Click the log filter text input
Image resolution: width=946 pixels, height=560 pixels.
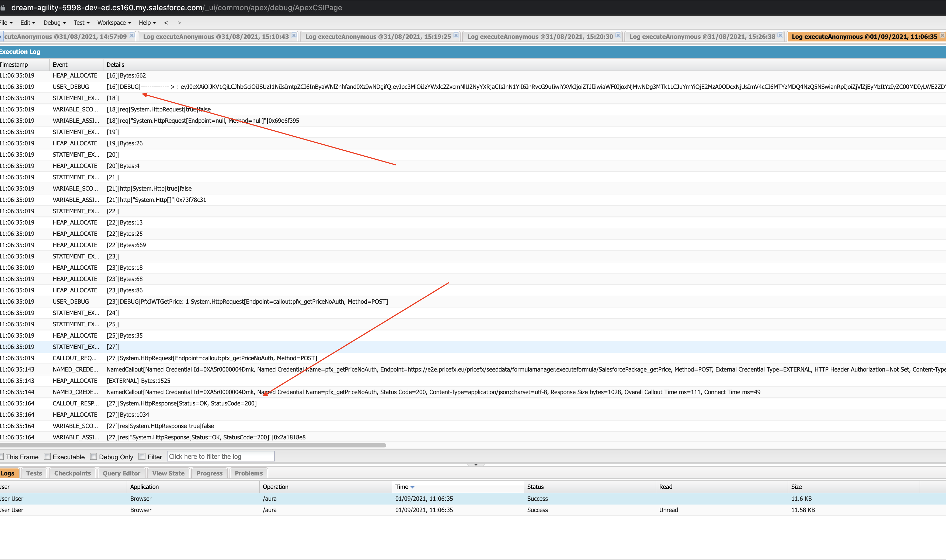(220, 456)
